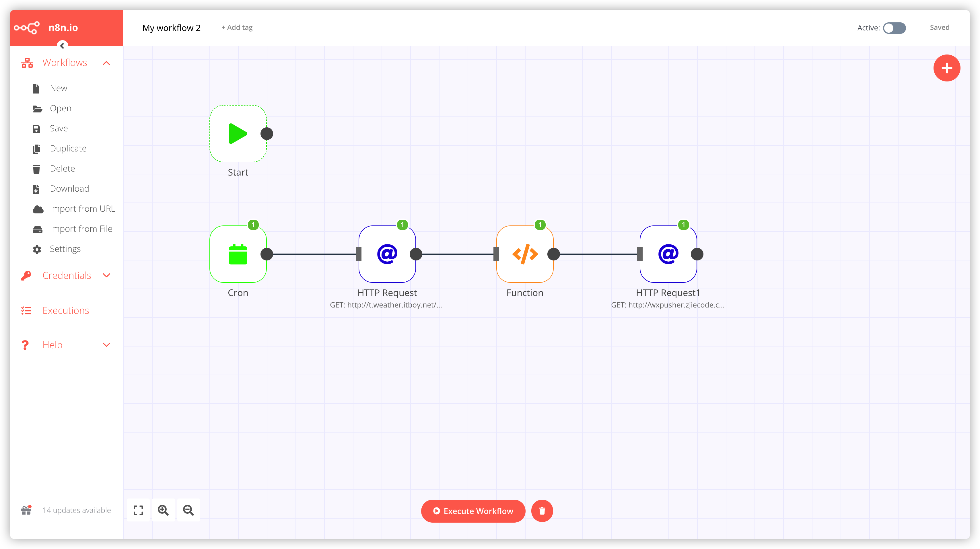Viewport: 980px width, 549px height.
Task: Toggle the workflow Active switch
Action: tap(894, 28)
